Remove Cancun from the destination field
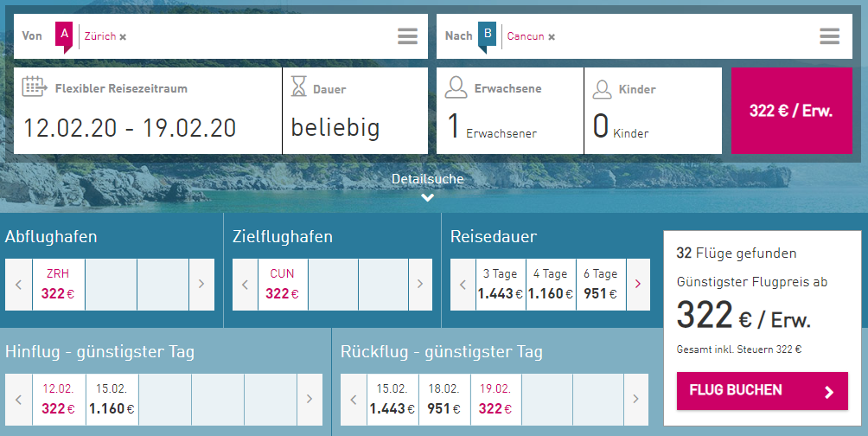The height and width of the screenshot is (436, 868). pyautogui.click(x=552, y=37)
